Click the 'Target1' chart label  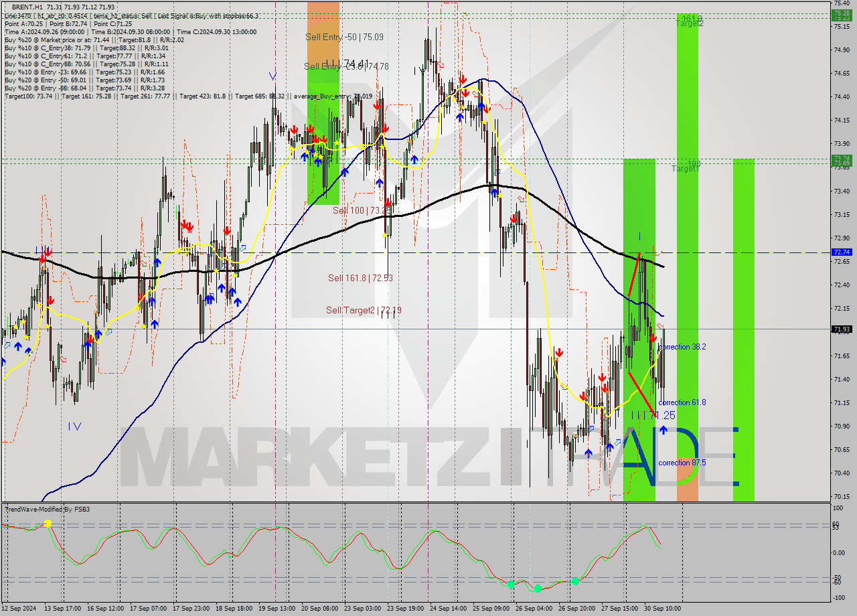[686, 169]
